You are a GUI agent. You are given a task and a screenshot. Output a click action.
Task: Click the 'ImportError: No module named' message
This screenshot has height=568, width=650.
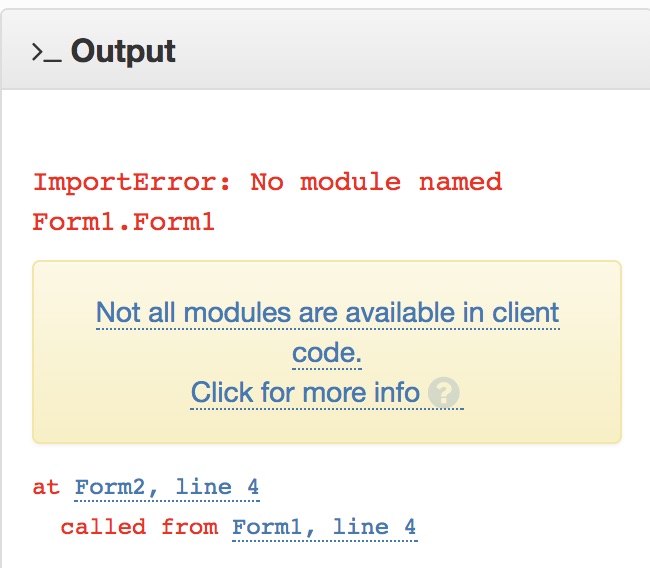tap(267, 182)
